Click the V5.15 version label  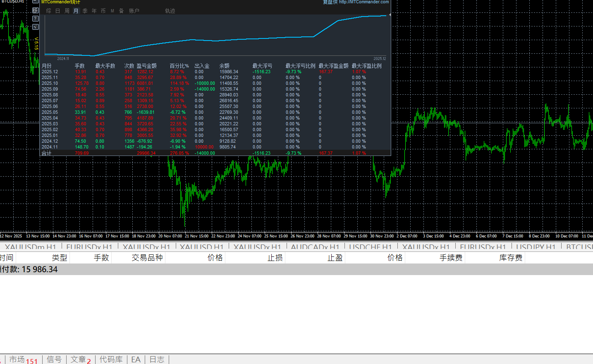coord(36,43)
